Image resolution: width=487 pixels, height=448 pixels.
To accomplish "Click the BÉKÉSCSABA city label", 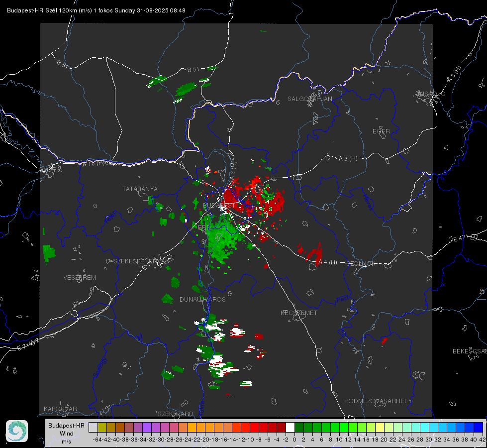I will pos(470,351).
